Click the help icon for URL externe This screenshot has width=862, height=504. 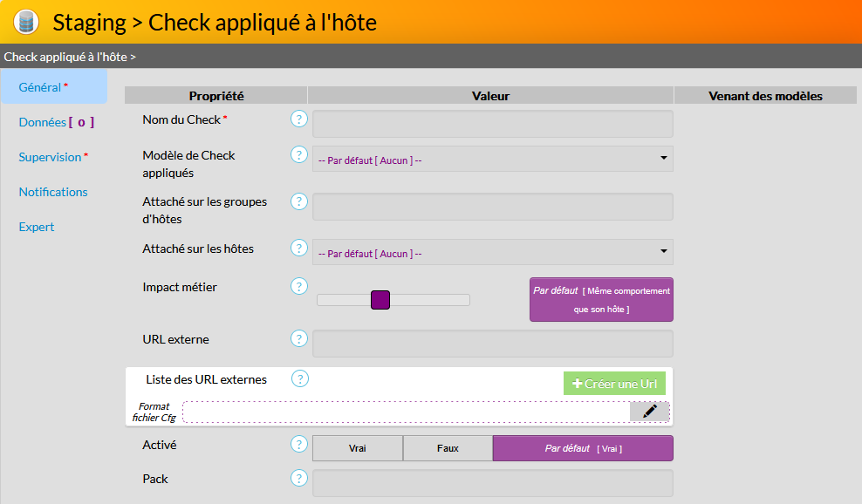299,338
